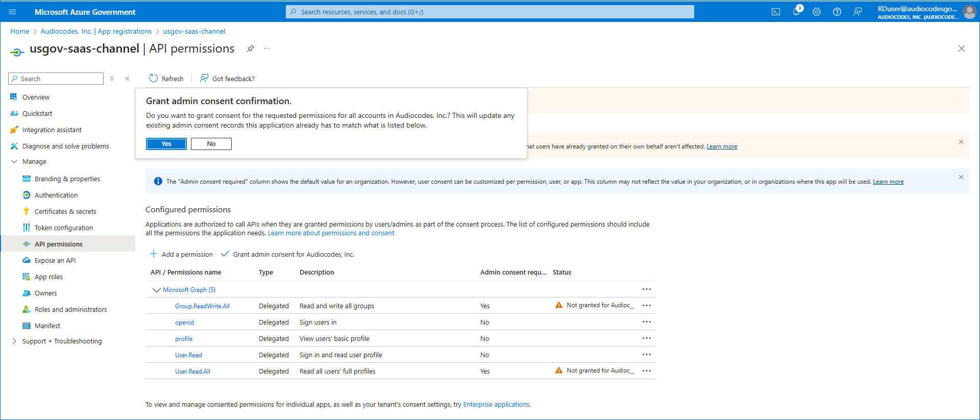
Task: Click Add a permission
Action: (x=181, y=254)
